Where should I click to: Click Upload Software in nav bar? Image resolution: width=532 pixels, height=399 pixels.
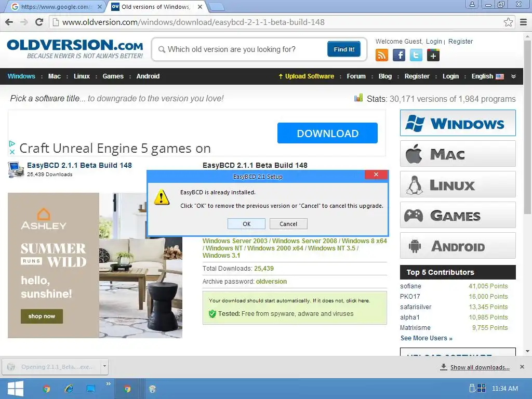click(307, 76)
